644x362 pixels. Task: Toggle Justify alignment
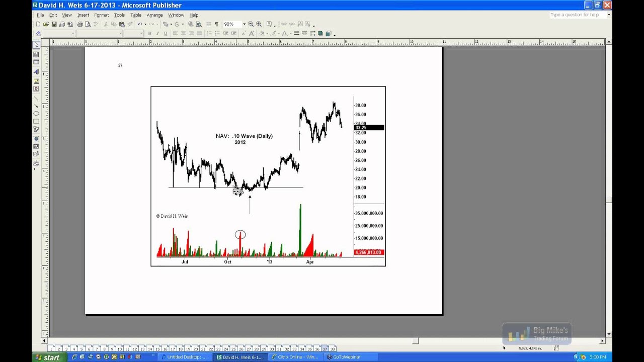pyautogui.click(x=199, y=34)
